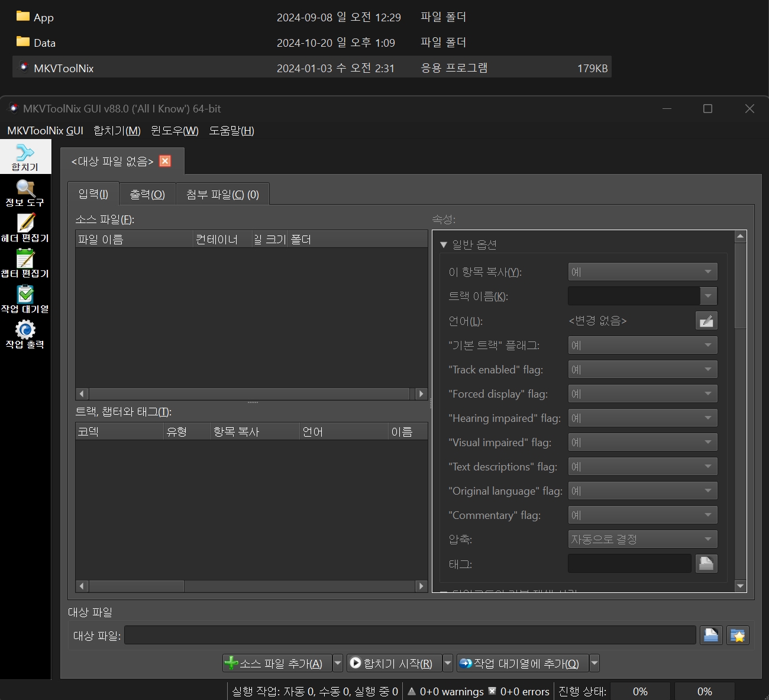Click the 대상 파일 input field
The width and height of the screenshot is (769, 700).
(410, 636)
